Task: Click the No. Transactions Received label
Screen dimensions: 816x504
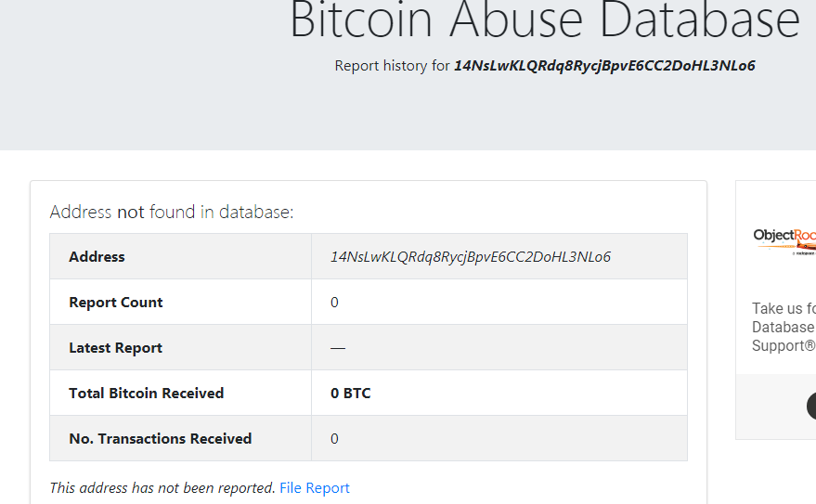Action: (160, 438)
